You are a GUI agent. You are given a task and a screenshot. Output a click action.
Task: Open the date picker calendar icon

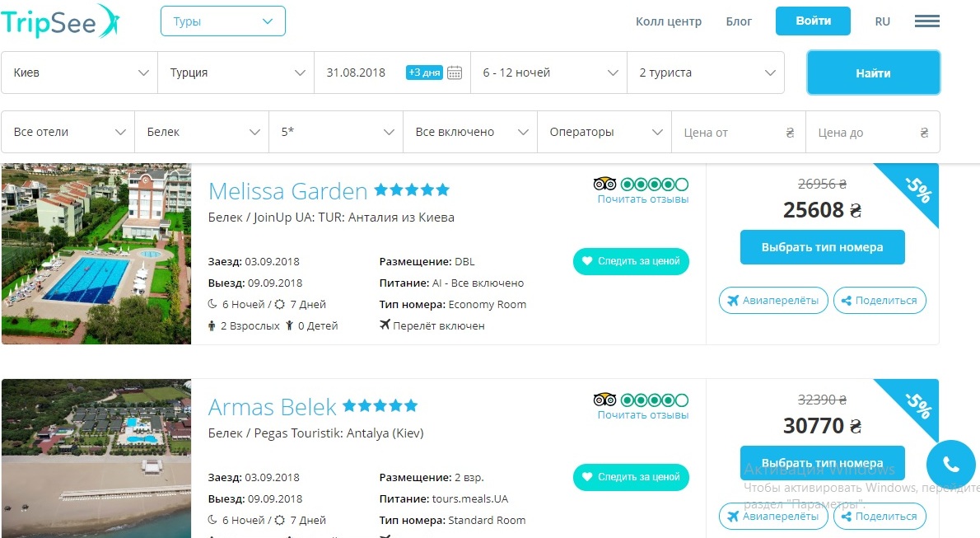[x=455, y=73]
